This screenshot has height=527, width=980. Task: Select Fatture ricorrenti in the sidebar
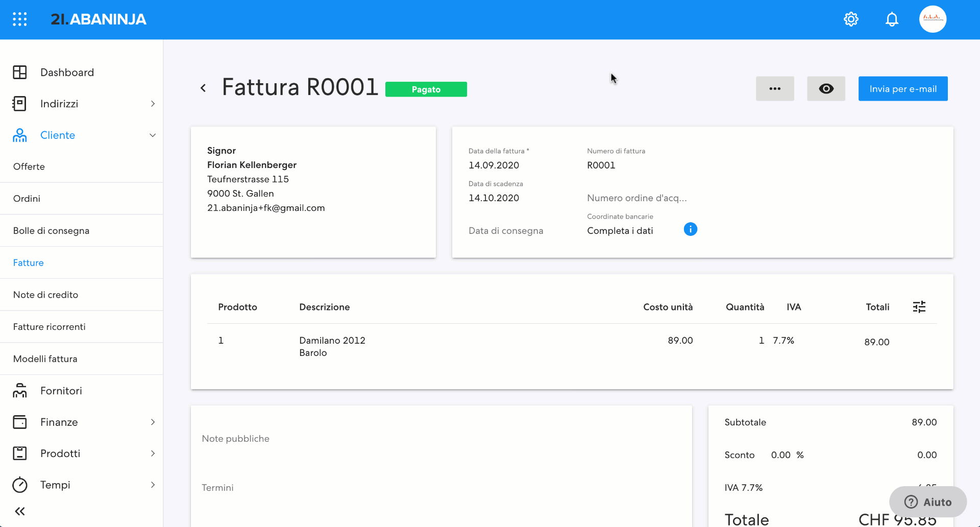(50, 327)
